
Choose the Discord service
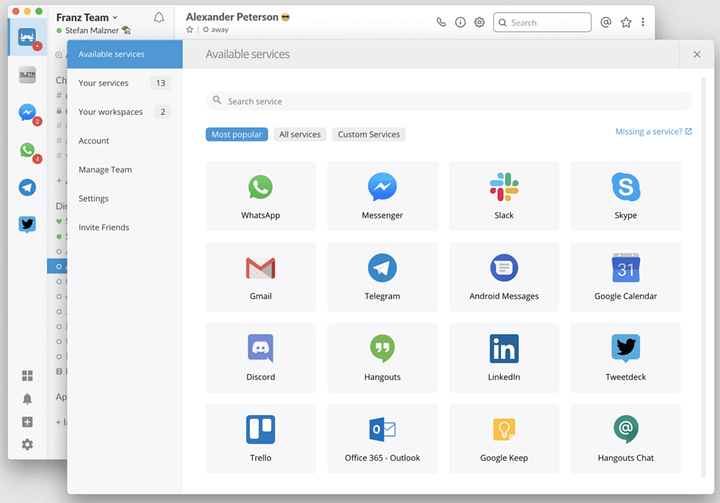point(260,358)
